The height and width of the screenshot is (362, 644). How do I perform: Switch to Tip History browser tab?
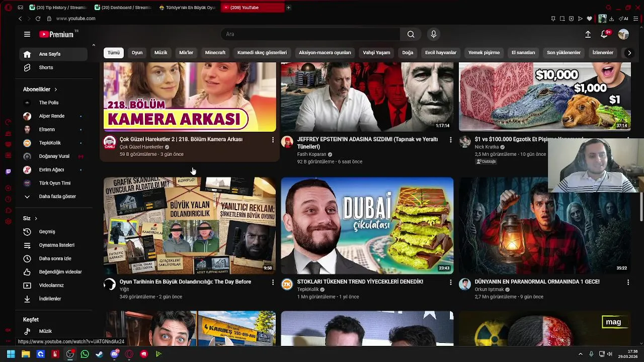pos(58,8)
